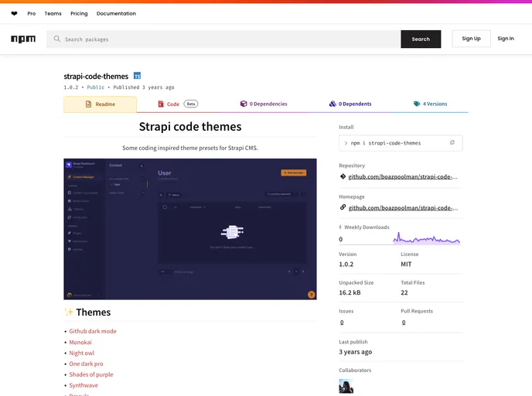
Task: Open the 0 Dependencies tab
Action: tap(264, 104)
